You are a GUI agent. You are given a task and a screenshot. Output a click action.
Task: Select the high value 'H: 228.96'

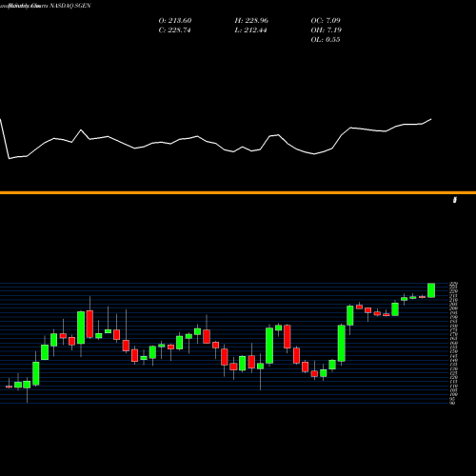click(251, 21)
